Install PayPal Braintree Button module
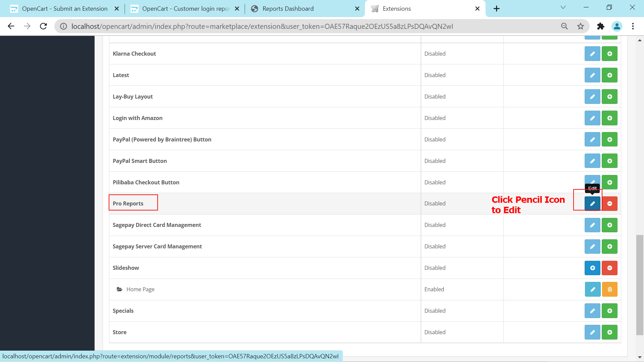Image resolution: width=644 pixels, height=362 pixels. click(609, 139)
